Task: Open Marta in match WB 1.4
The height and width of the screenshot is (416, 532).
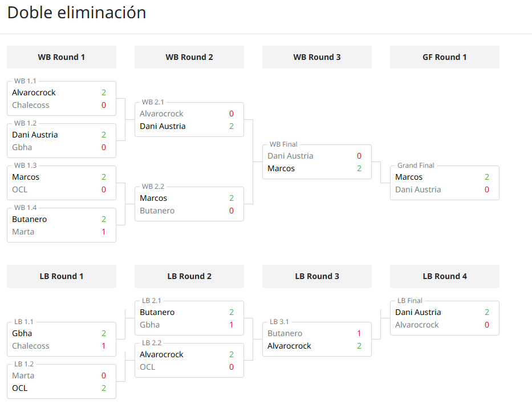Action: (x=23, y=232)
